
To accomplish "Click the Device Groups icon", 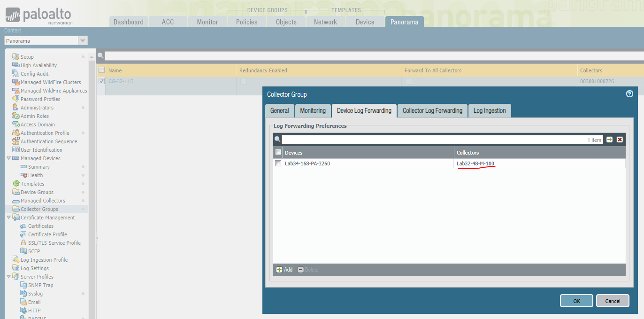I will pyautogui.click(x=16, y=192).
